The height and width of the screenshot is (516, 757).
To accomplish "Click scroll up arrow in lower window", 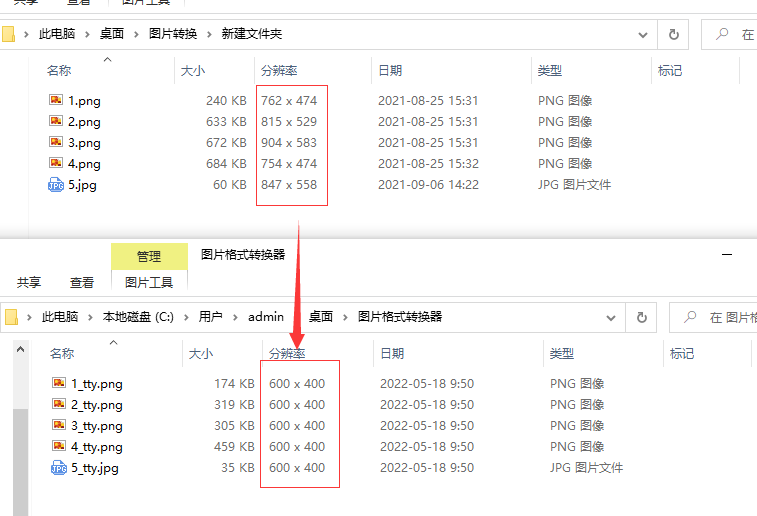I will pyautogui.click(x=20, y=349).
